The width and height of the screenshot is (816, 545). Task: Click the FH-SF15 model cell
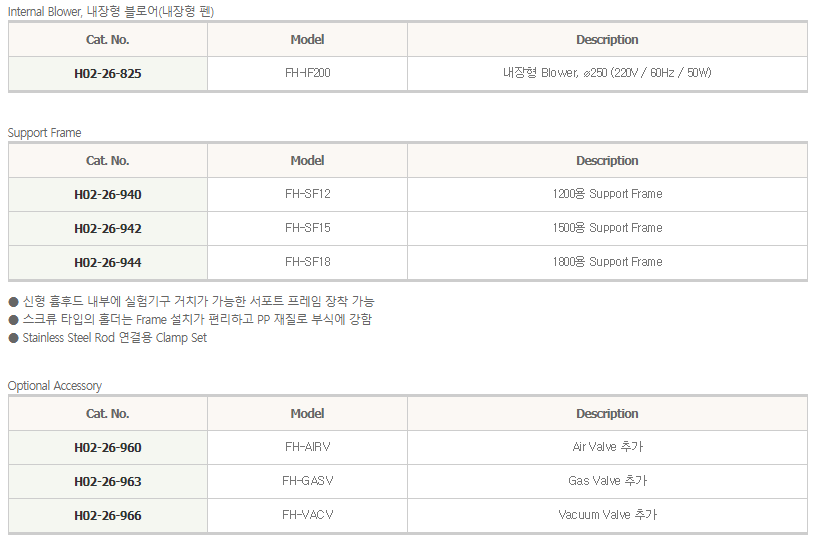pyautogui.click(x=308, y=228)
